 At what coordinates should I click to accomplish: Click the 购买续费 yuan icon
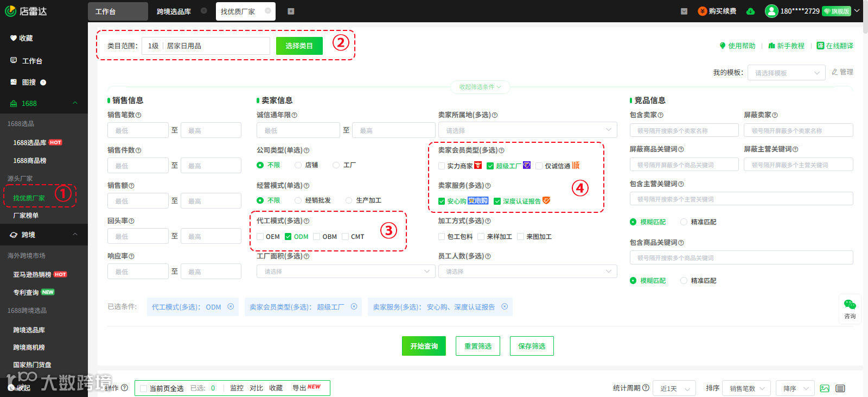[x=703, y=11]
